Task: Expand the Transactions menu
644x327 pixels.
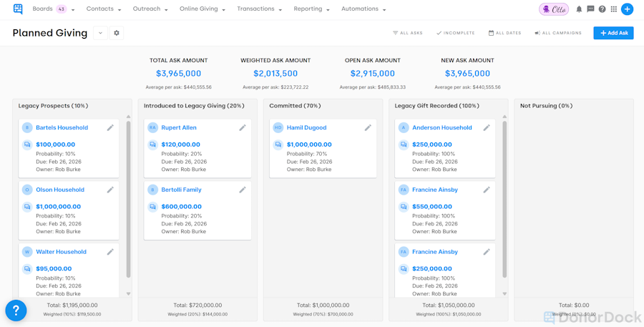Action: (259, 9)
